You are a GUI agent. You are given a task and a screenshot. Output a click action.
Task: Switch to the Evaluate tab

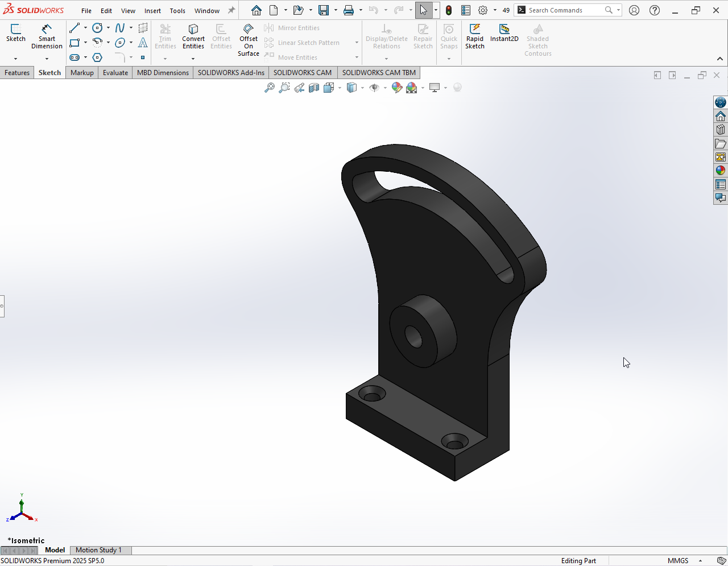tap(115, 73)
